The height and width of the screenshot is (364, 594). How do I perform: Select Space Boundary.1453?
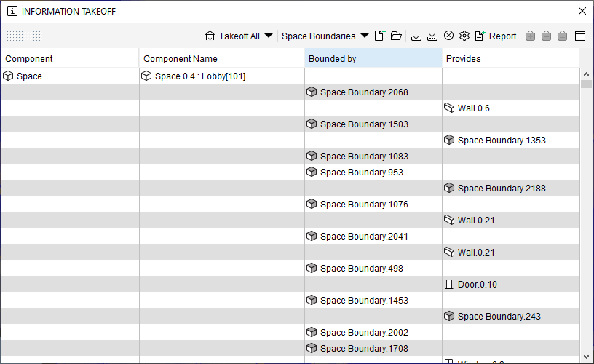click(364, 301)
